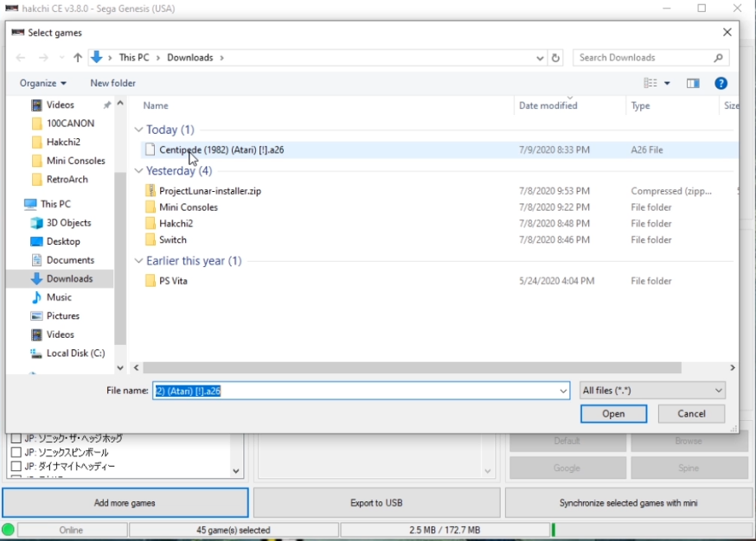756x541 pixels.
Task: Click the forward navigation arrow
Action: click(x=43, y=58)
